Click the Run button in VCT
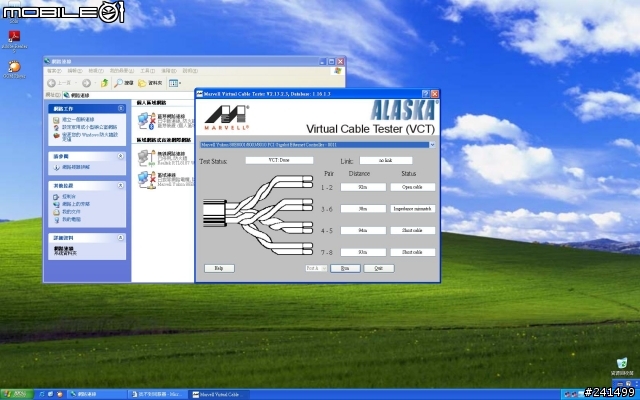Image resolution: width=640 pixels, height=400 pixels. click(345, 269)
